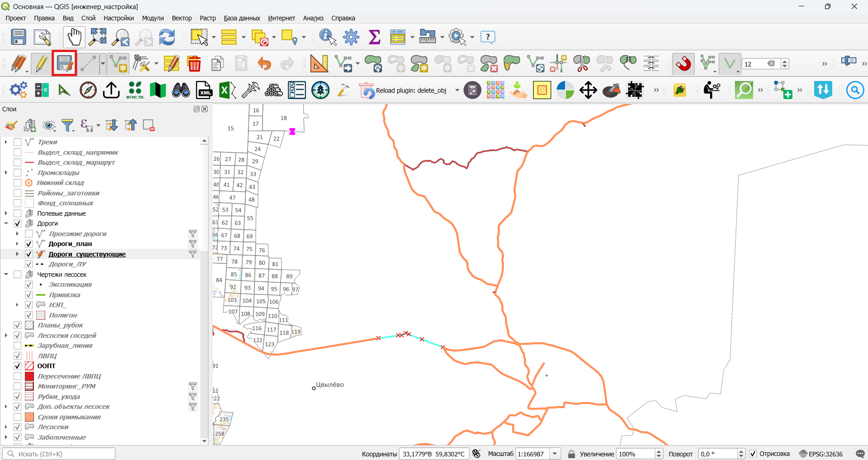
Task: Activate the Pan Map hand tool
Action: tap(74, 37)
